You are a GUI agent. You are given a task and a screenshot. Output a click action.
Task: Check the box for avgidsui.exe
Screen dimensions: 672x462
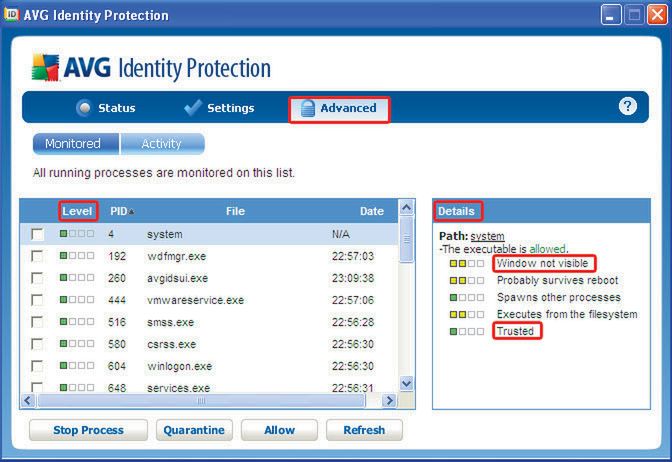click(x=37, y=278)
